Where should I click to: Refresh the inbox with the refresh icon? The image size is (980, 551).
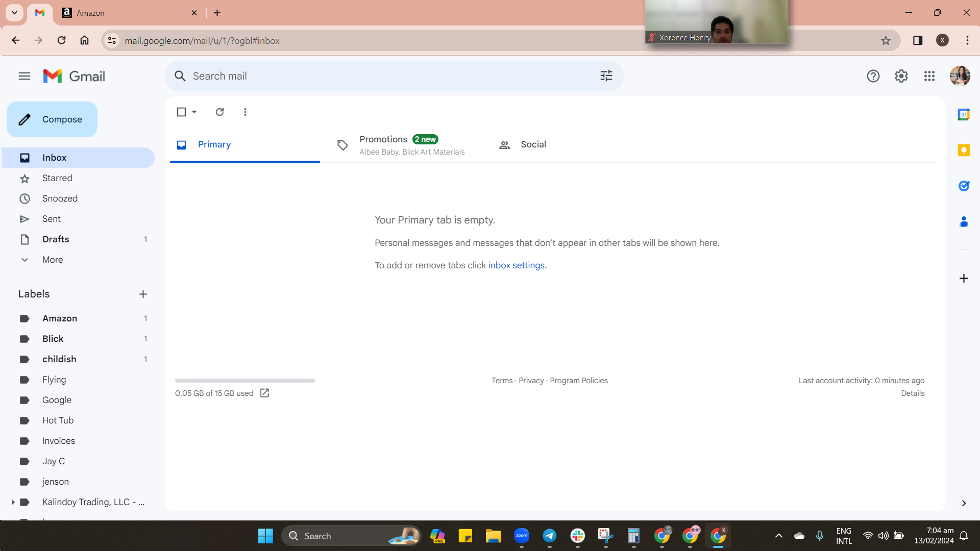click(219, 112)
